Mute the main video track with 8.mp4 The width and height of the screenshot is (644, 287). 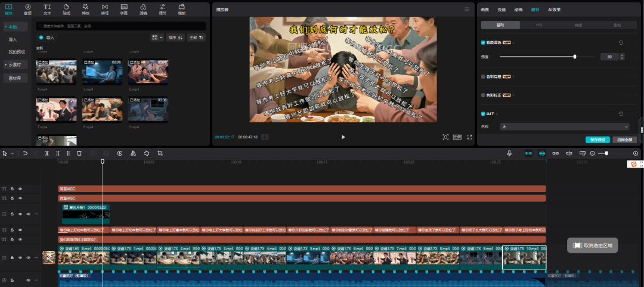coord(29,258)
